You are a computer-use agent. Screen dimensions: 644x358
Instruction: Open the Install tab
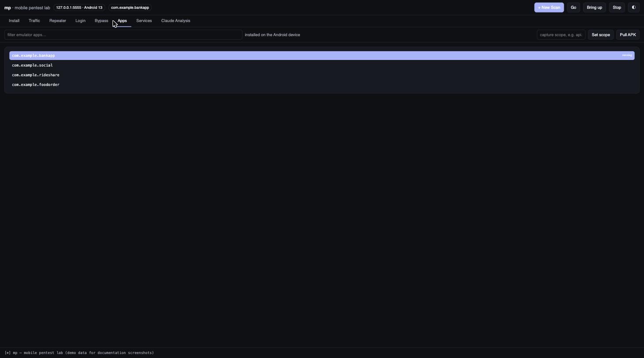point(14,21)
